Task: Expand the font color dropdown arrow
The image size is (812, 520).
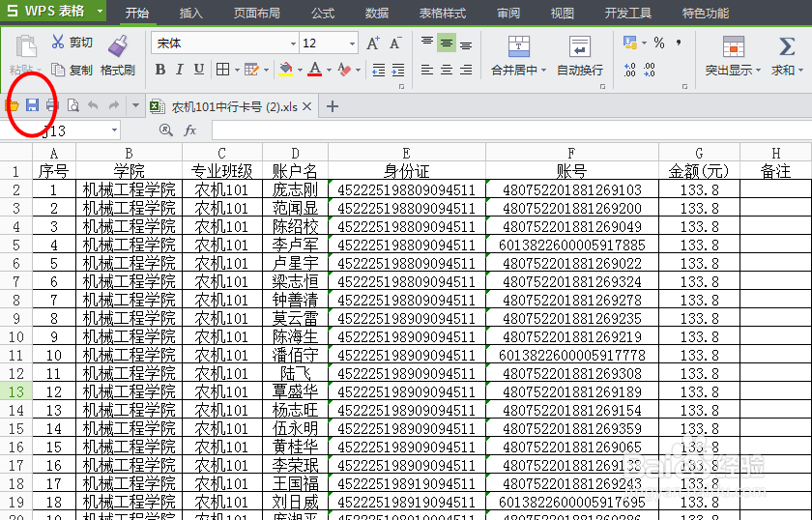Action: (329, 70)
